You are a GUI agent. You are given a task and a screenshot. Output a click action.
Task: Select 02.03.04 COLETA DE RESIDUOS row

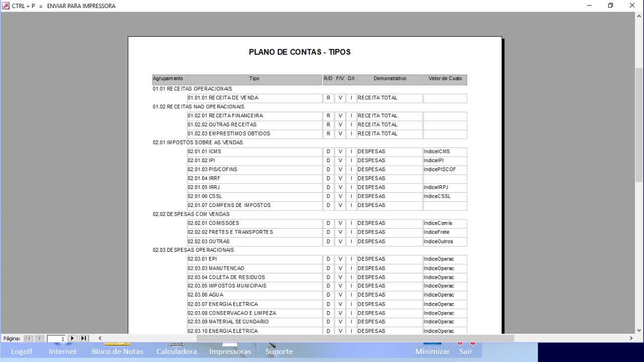point(327,277)
